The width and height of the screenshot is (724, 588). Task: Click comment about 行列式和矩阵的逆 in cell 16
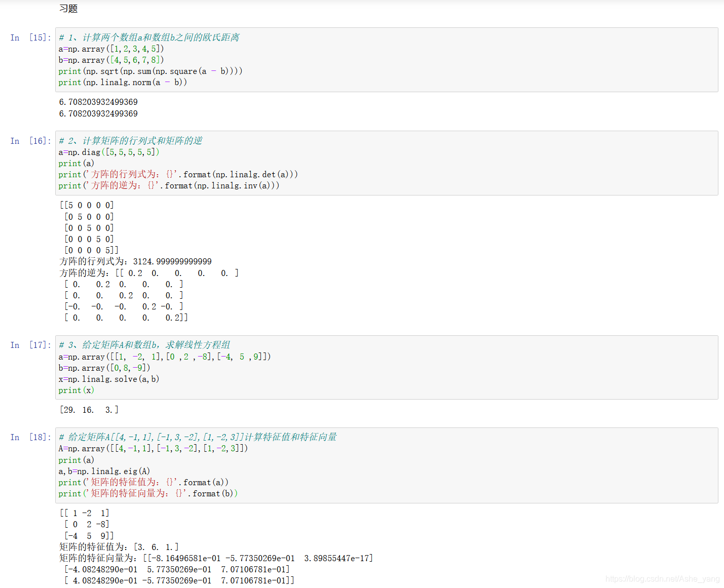tap(130, 141)
